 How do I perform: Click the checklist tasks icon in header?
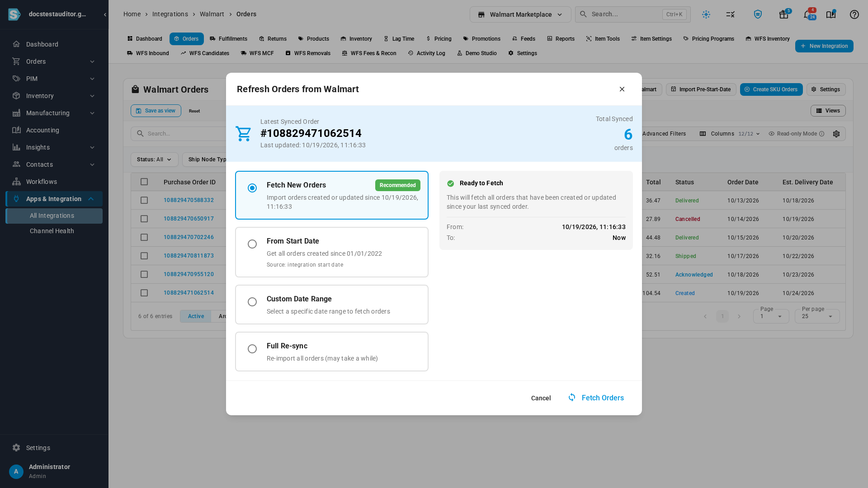pyautogui.click(x=730, y=14)
